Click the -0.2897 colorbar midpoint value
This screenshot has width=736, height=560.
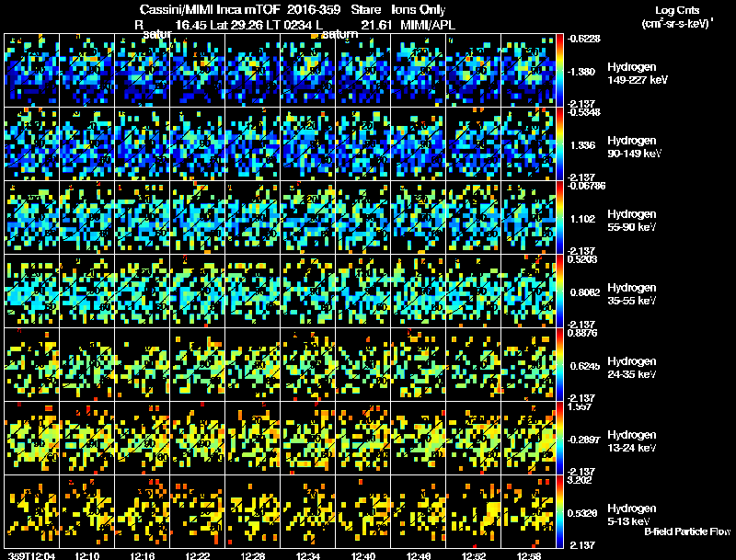(584, 440)
